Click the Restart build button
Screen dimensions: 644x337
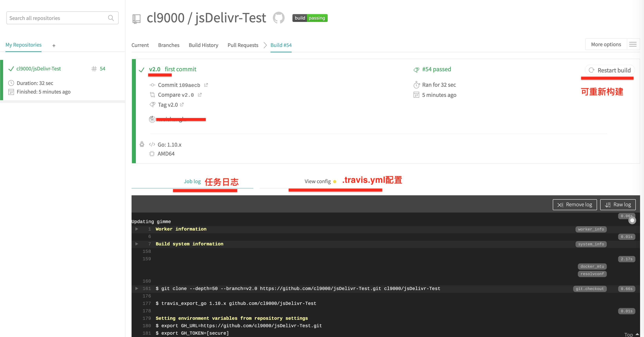pyautogui.click(x=610, y=70)
